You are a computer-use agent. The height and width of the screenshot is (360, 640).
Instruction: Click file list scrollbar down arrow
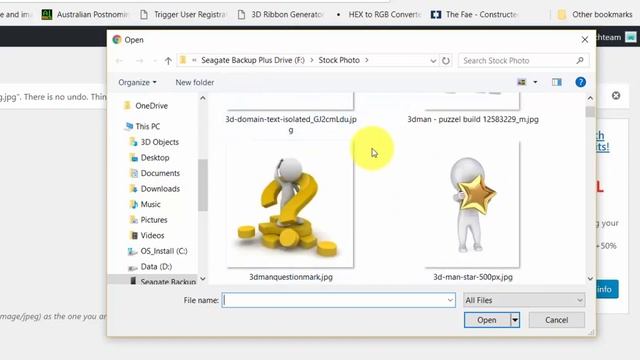[590, 278]
